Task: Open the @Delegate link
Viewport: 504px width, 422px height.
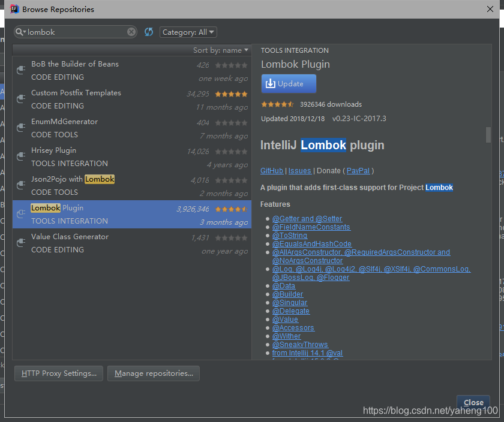Action: [291, 311]
